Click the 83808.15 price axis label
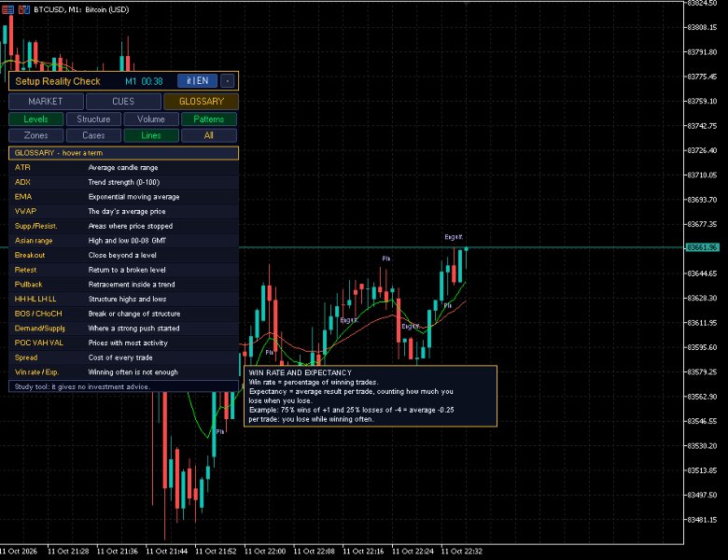Screen dimensions: 728x560 (703, 27)
